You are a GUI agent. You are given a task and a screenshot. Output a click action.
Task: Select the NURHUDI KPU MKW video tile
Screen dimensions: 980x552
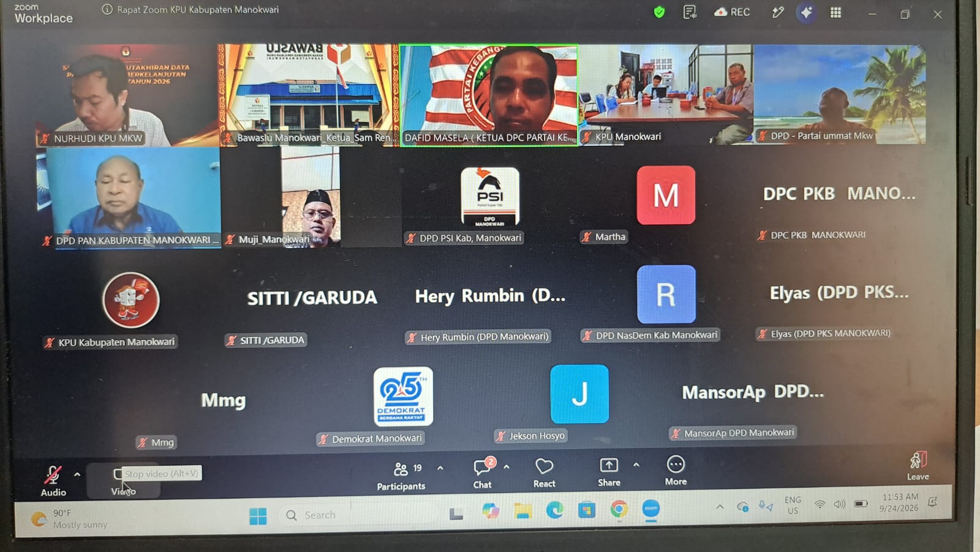pyautogui.click(x=127, y=95)
